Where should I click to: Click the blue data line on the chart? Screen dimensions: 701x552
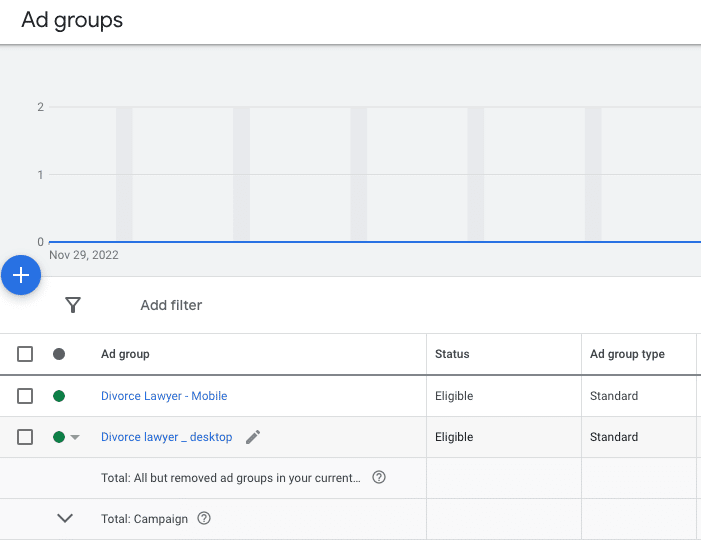(x=375, y=242)
